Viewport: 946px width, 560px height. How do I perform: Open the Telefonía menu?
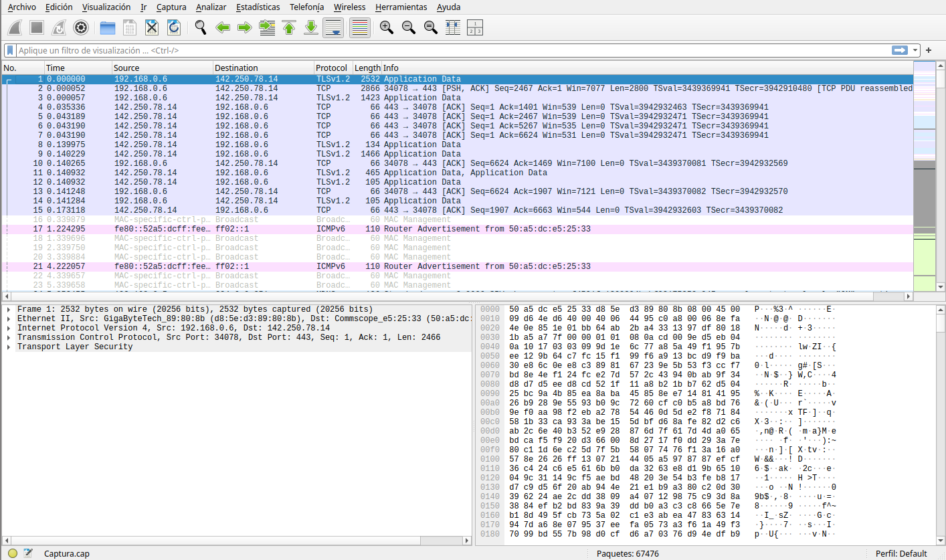coord(306,7)
